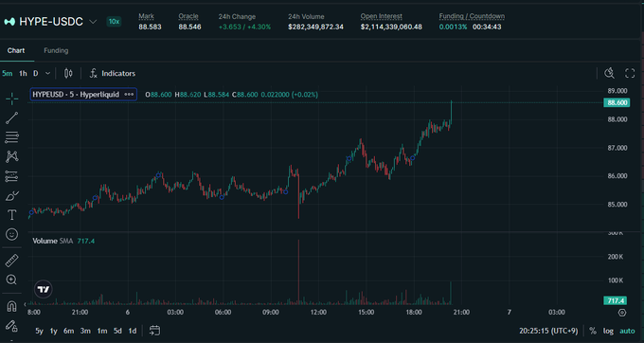Select the D daily timeframe
This screenshot has height=343, width=644.
(x=36, y=74)
